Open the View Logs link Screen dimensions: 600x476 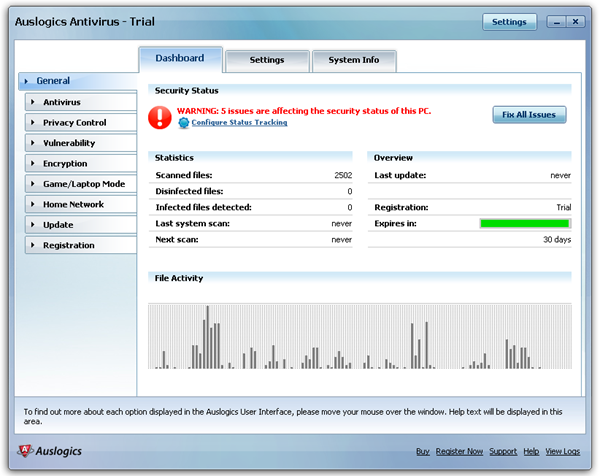point(562,452)
